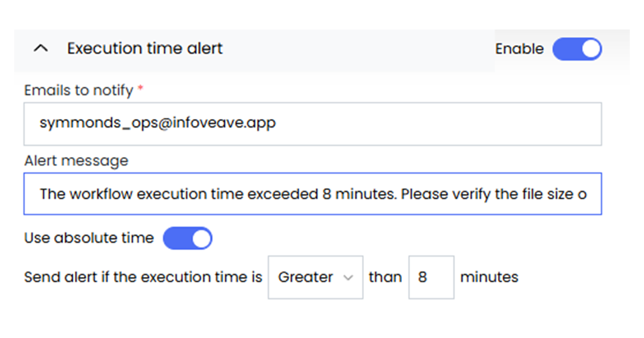The image size is (644, 338).
Task: Click the knob of the Enable switch
Action: point(591,49)
